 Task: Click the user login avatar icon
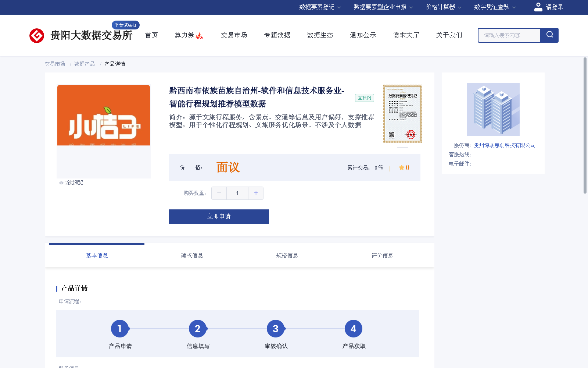pos(538,7)
